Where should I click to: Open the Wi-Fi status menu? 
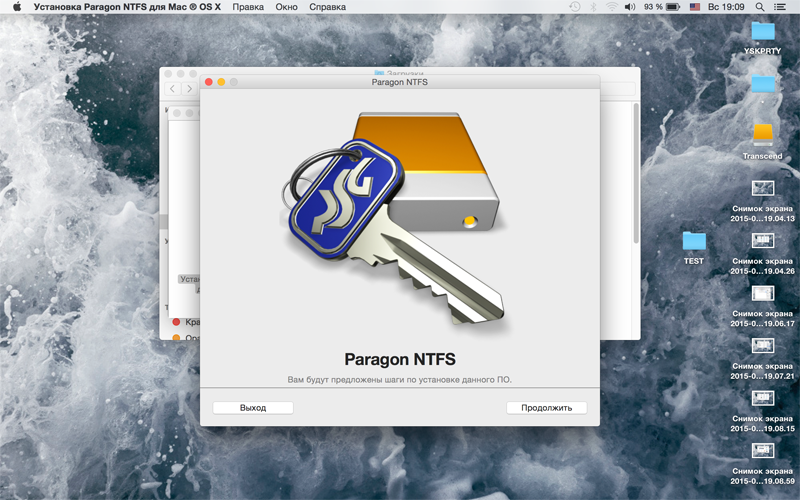click(612, 7)
